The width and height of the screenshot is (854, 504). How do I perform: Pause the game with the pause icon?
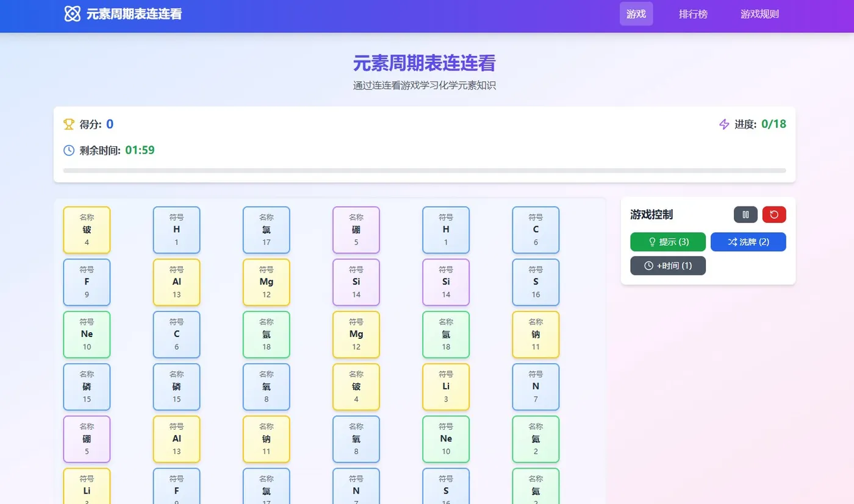click(745, 215)
